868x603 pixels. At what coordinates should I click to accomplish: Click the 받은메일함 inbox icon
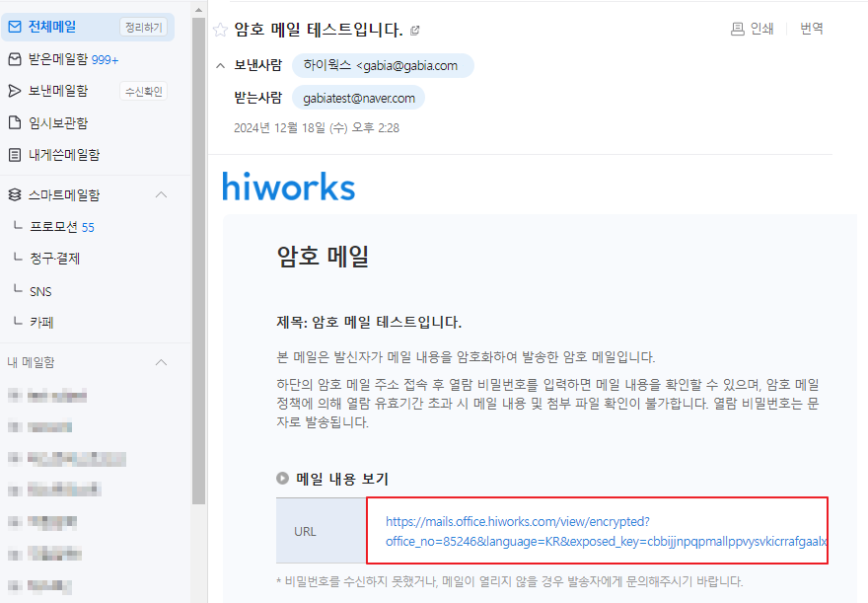[15, 59]
